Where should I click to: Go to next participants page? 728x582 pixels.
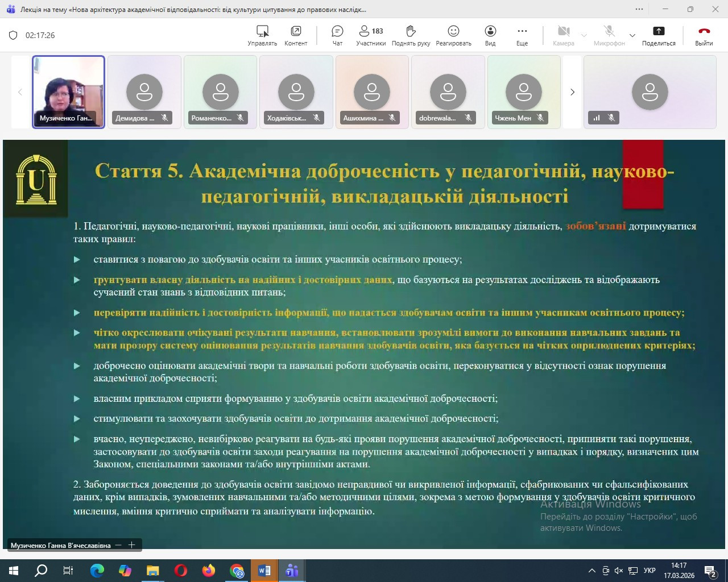(572, 92)
